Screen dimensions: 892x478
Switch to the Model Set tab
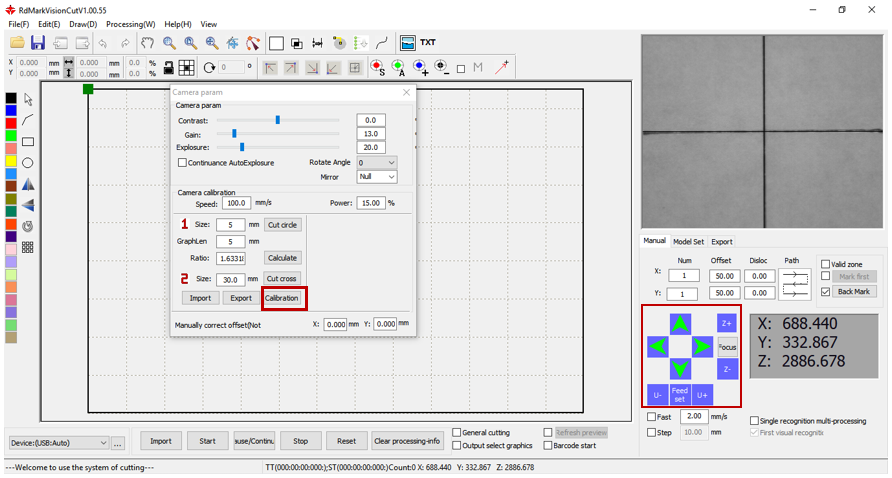(687, 241)
